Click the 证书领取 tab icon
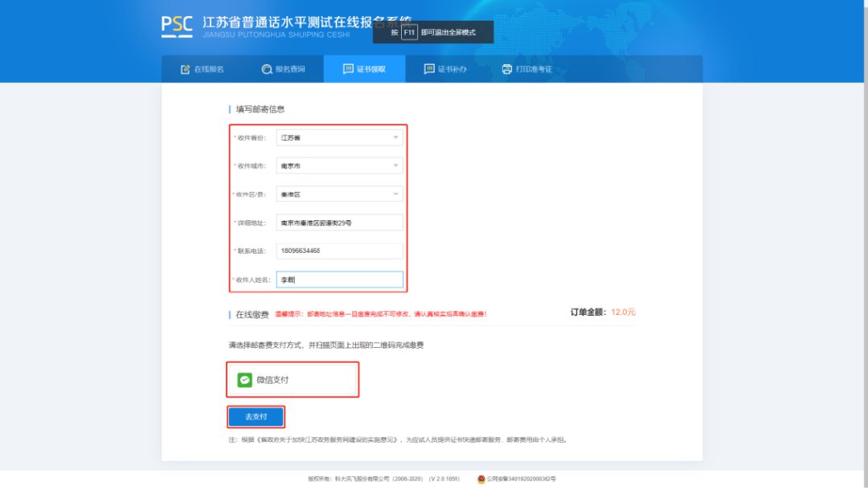 tap(348, 69)
